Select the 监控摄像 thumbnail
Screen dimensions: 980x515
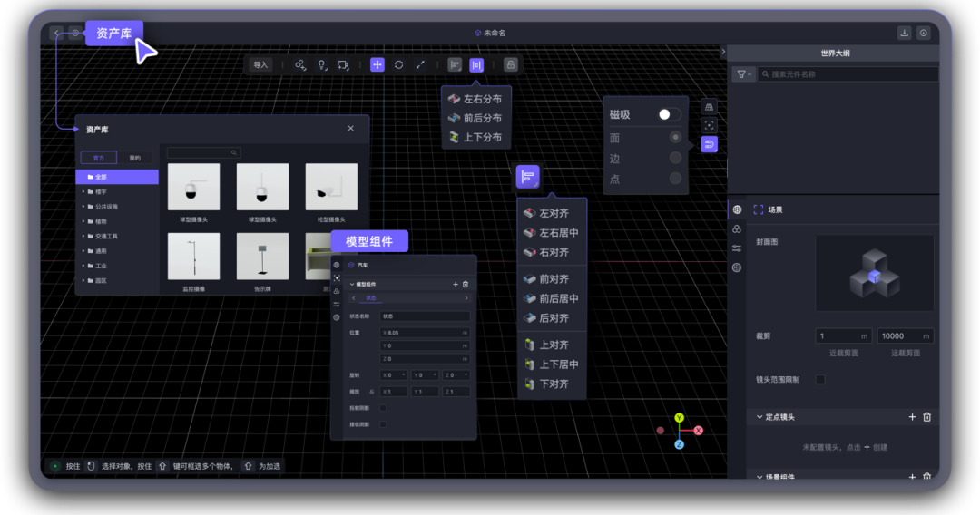(194, 257)
